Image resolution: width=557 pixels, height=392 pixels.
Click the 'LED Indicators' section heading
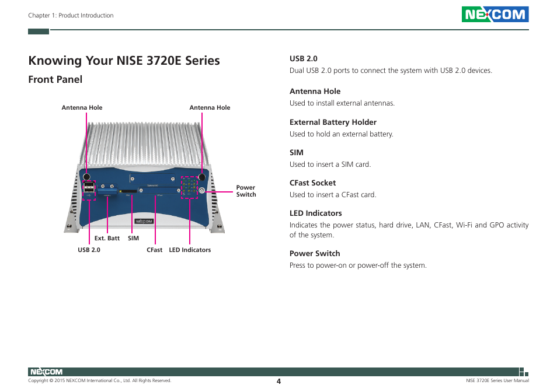pos(315,213)
